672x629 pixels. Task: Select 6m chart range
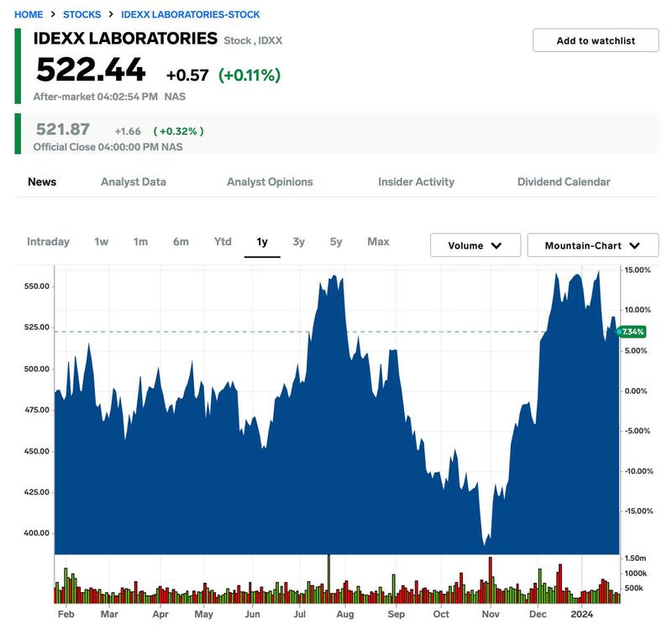point(181,242)
